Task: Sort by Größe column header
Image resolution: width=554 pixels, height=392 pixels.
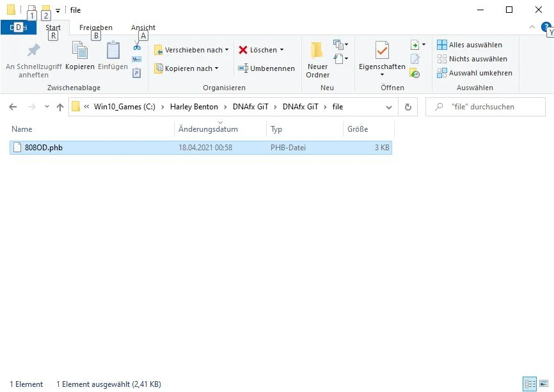Action: (368, 129)
